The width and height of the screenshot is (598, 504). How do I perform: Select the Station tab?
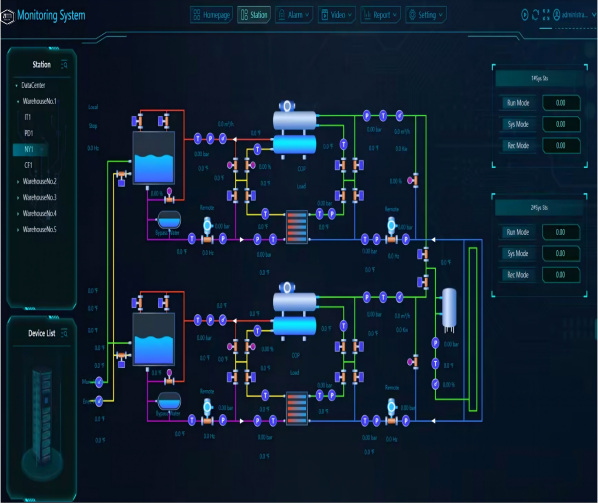coord(254,15)
